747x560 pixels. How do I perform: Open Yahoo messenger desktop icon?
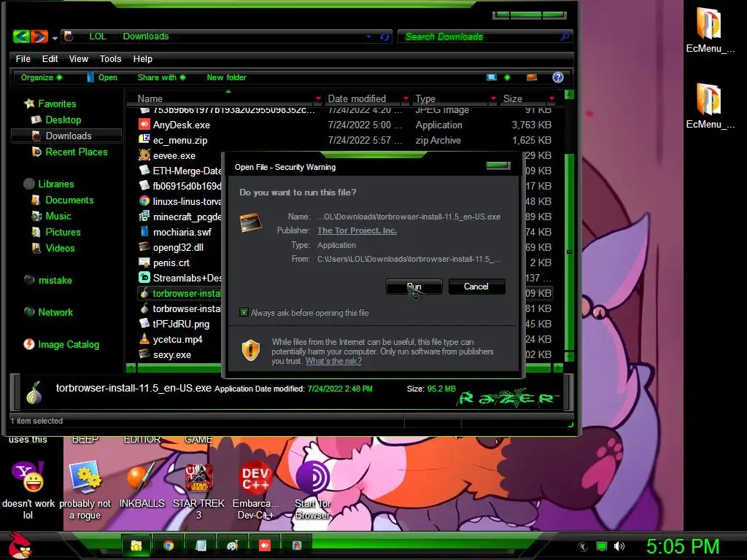pos(28,489)
